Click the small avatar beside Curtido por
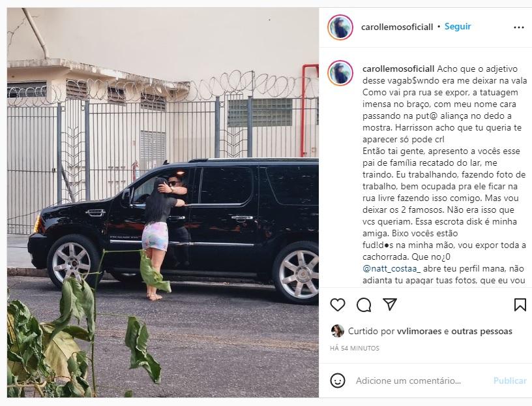 [x=337, y=331]
